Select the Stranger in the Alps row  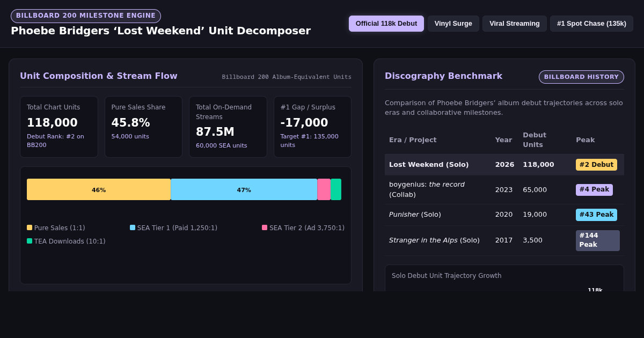tap(504, 240)
